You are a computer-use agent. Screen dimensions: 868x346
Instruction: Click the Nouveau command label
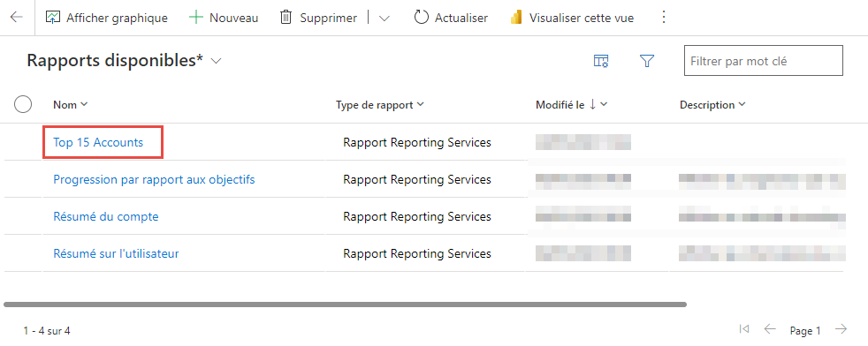coord(233,19)
